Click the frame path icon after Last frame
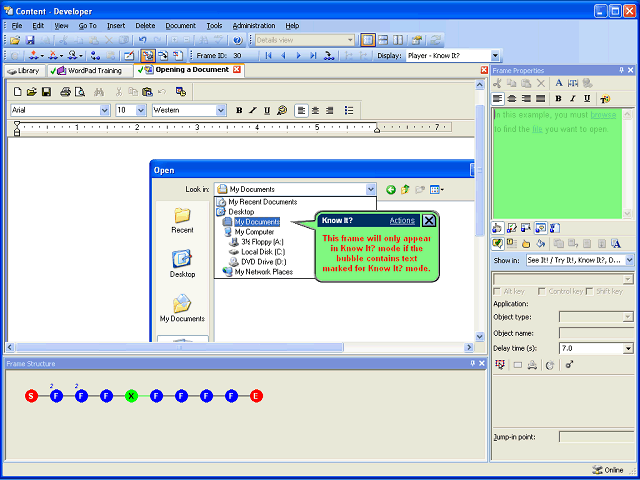 coord(329,56)
